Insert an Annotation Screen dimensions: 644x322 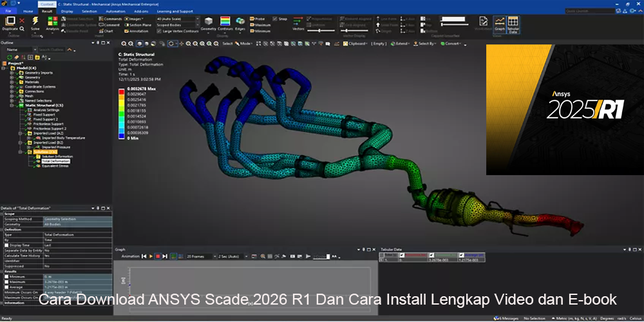pyautogui.click(x=136, y=31)
